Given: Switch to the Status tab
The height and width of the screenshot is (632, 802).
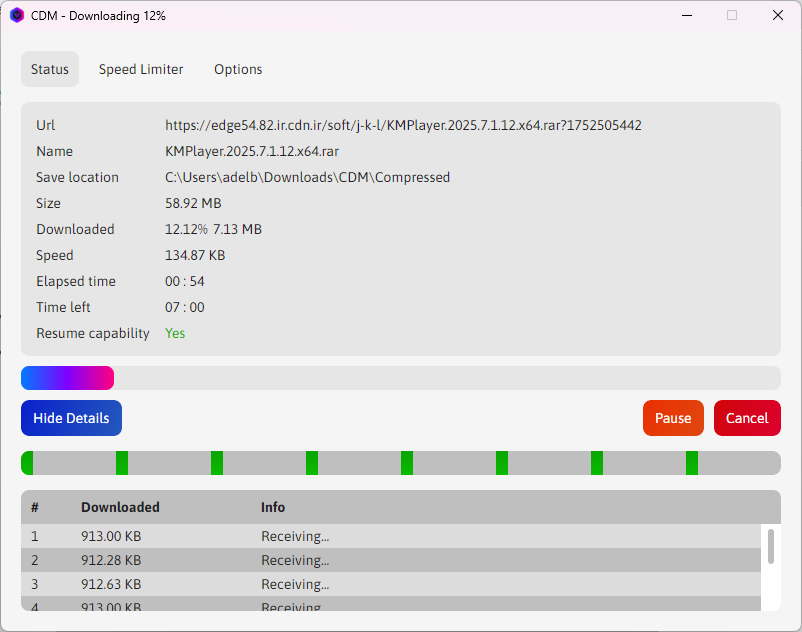Looking at the screenshot, I should point(50,69).
